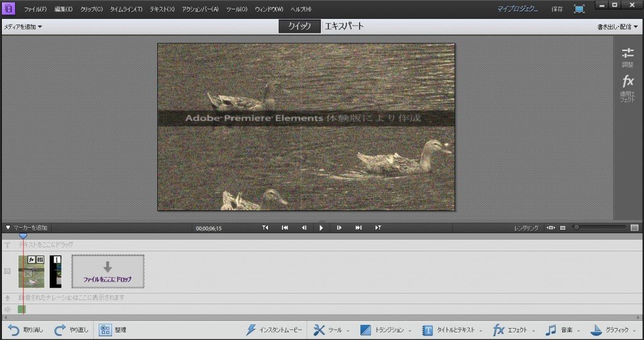Go to previous edit point button

click(x=265, y=228)
